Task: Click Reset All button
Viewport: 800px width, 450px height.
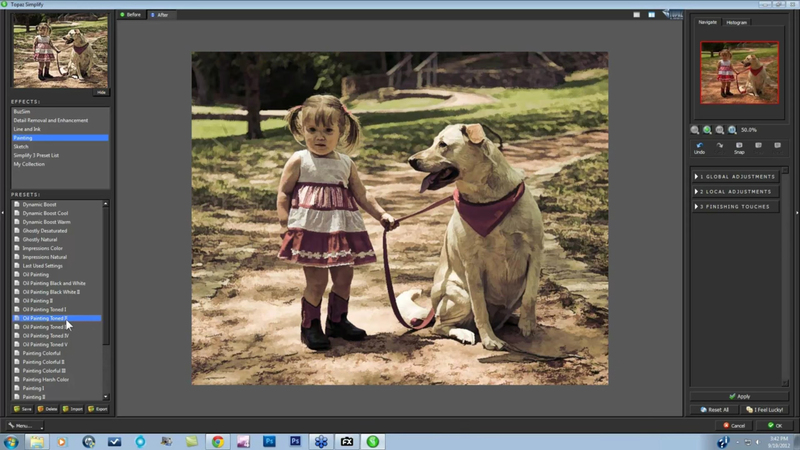Action: point(715,410)
